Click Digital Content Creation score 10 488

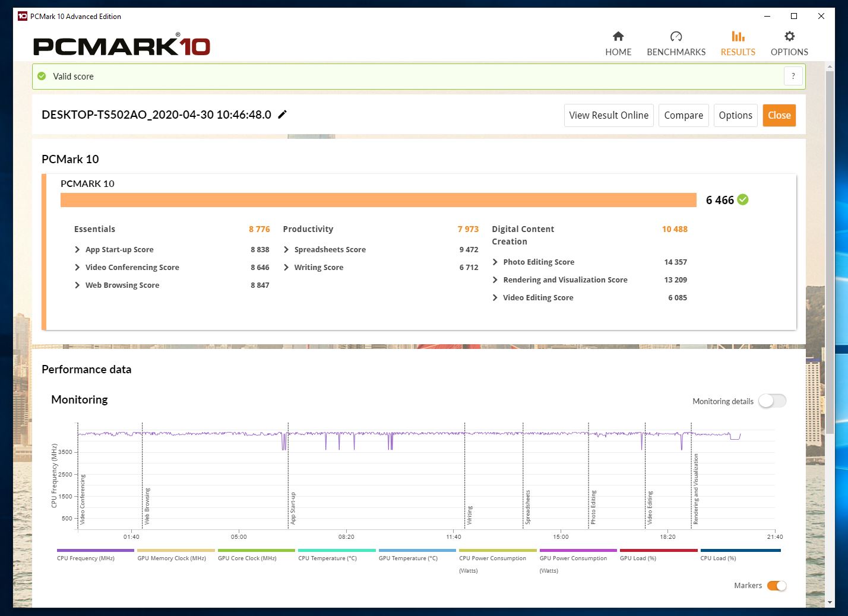click(x=675, y=229)
